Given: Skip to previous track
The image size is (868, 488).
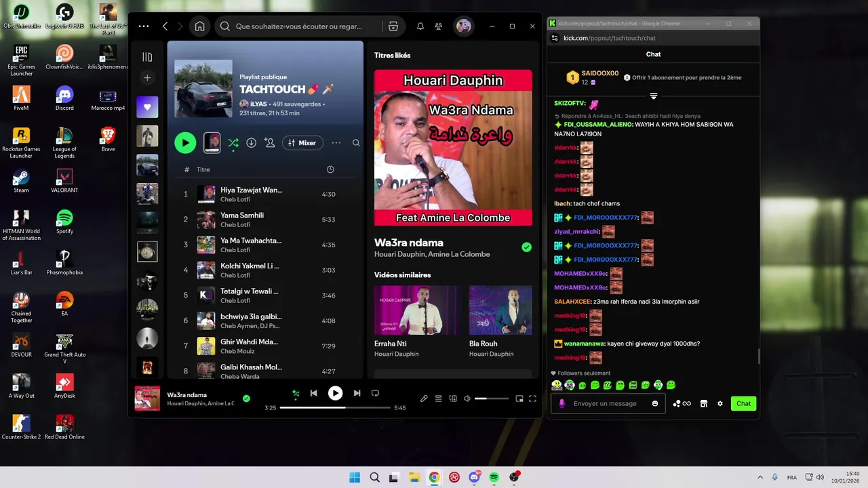Looking at the screenshot, I should click(313, 393).
